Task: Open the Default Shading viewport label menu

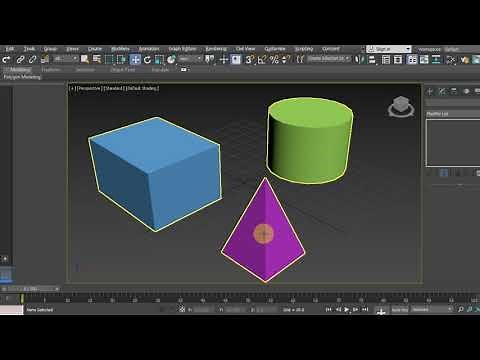Action: point(142,88)
